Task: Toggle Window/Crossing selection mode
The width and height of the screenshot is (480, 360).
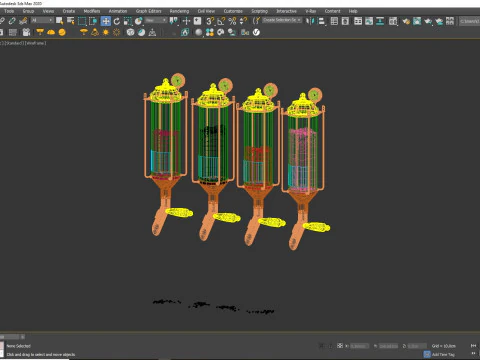Action: (93, 21)
